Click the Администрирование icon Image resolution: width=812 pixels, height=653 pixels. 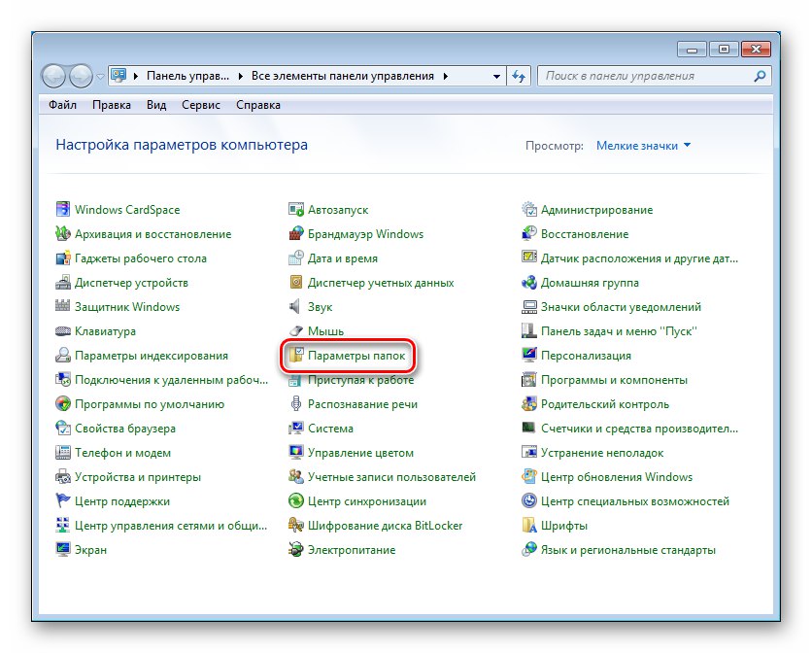tap(528, 209)
